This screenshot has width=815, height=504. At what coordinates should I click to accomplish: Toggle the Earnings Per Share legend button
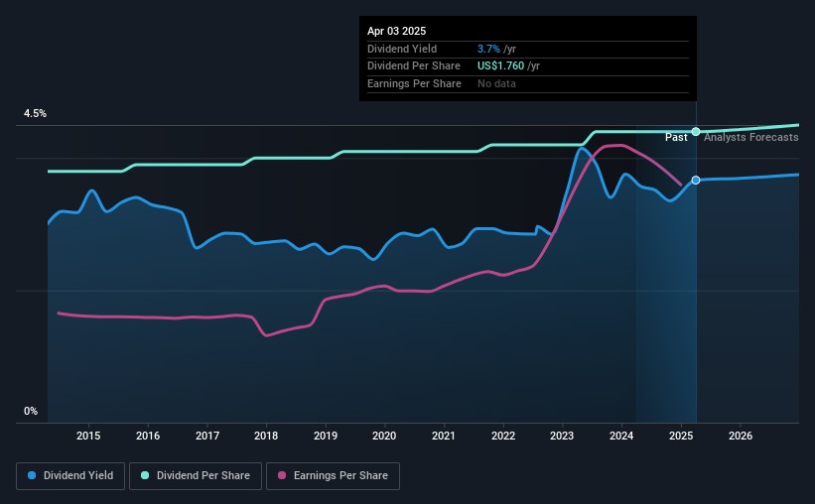(333, 475)
